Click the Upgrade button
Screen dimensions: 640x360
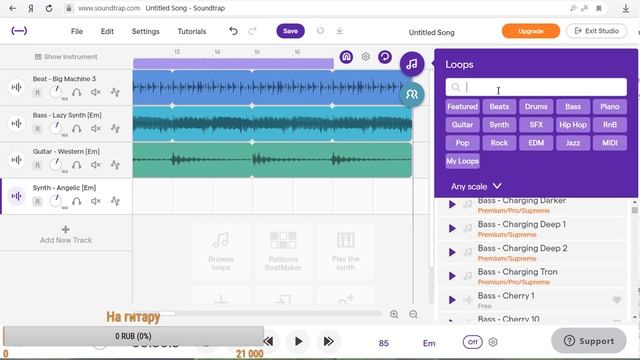pyautogui.click(x=531, y=31)
